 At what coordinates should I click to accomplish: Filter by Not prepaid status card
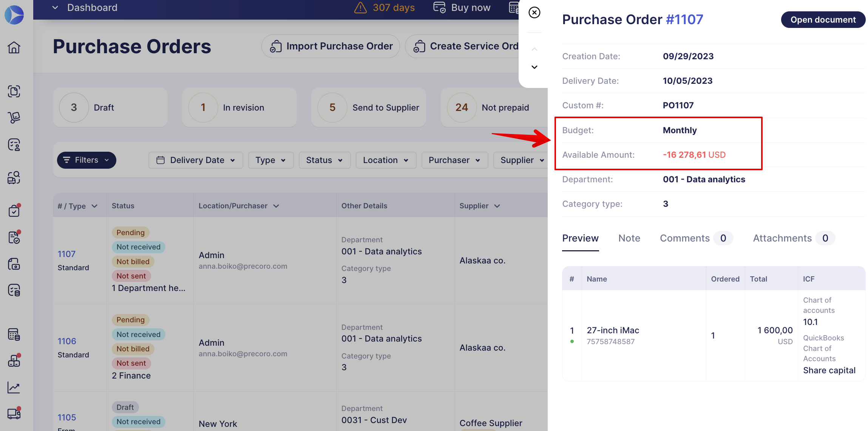pyautogui.click(x=494, y=108)
